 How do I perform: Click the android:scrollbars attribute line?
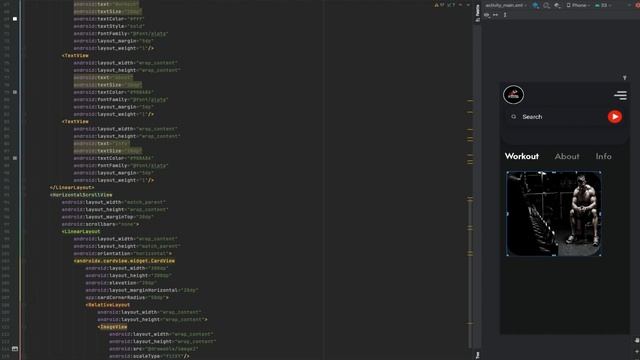pos(100,224)
